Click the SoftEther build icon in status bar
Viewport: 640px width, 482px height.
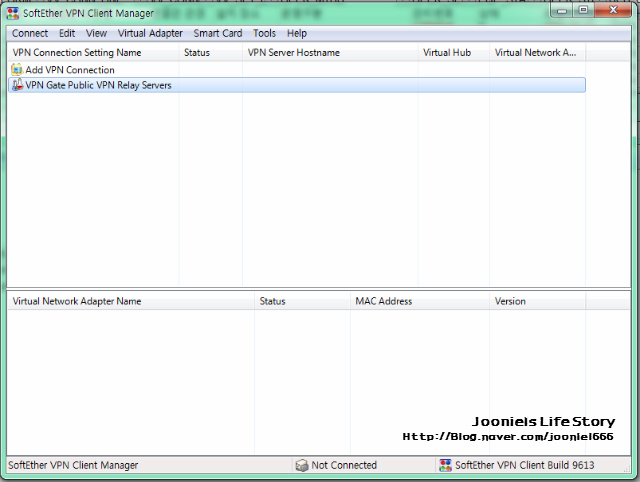click(x=445, y=465)
